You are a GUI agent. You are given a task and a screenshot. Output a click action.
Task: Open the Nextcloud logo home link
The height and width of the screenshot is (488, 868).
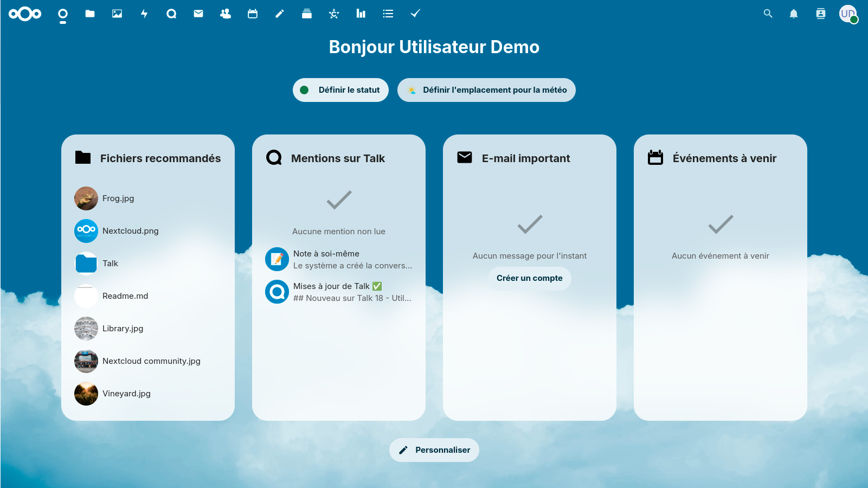(25, 14)
